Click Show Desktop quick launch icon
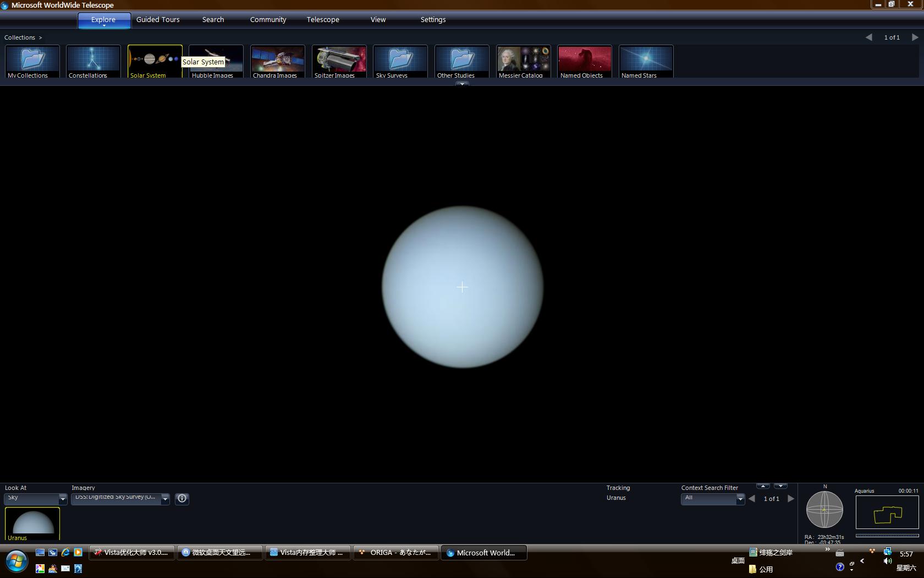 (x=40, y=552)
